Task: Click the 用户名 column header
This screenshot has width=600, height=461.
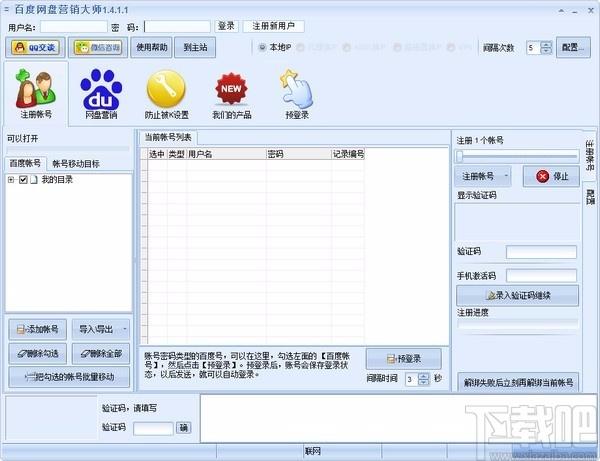Action: pos(226,154)
